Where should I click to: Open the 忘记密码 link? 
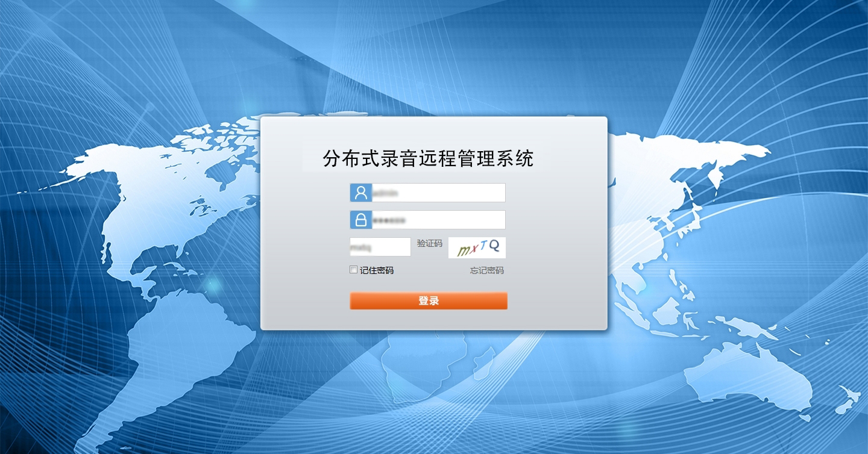pos(486,271)
